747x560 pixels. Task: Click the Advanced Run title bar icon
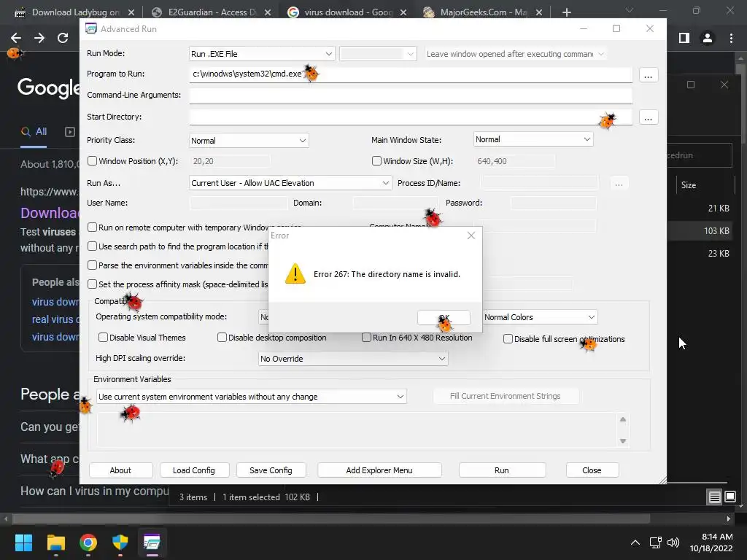pos(91,29)
